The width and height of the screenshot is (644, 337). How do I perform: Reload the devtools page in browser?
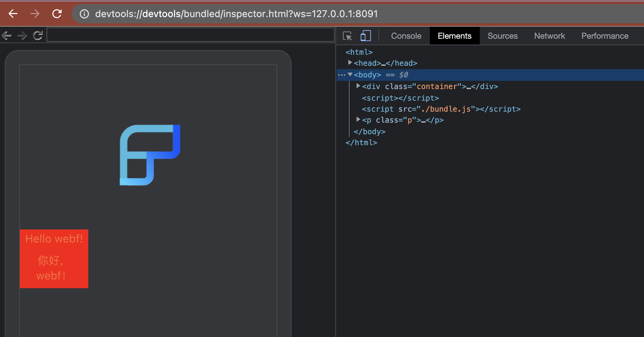pos(57,14)
